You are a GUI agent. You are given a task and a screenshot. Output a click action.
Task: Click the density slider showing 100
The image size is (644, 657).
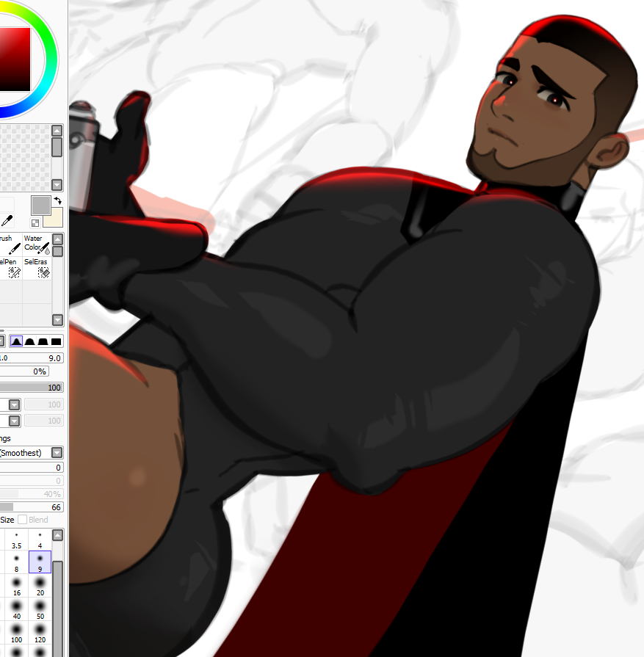pyautogui.click(x=32, y=388)
